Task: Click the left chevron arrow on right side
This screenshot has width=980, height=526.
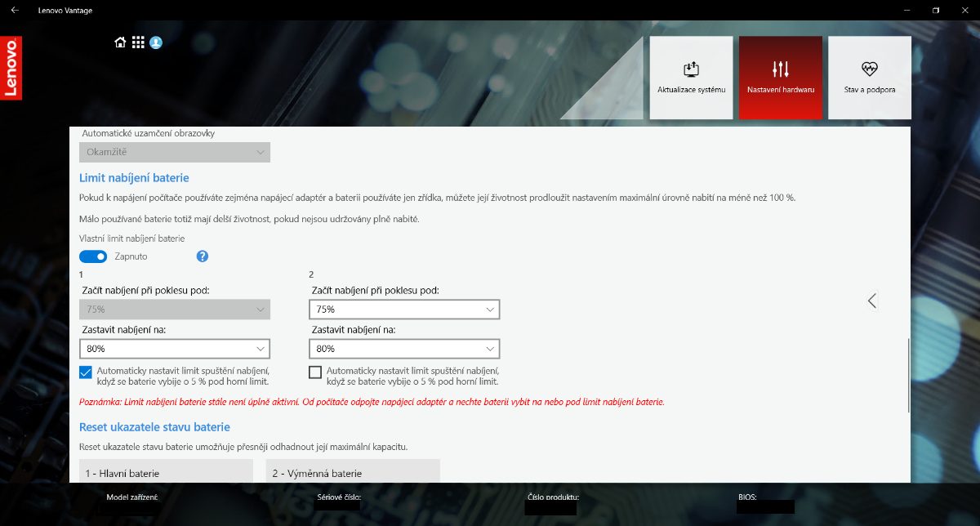Action: [872, 301]
